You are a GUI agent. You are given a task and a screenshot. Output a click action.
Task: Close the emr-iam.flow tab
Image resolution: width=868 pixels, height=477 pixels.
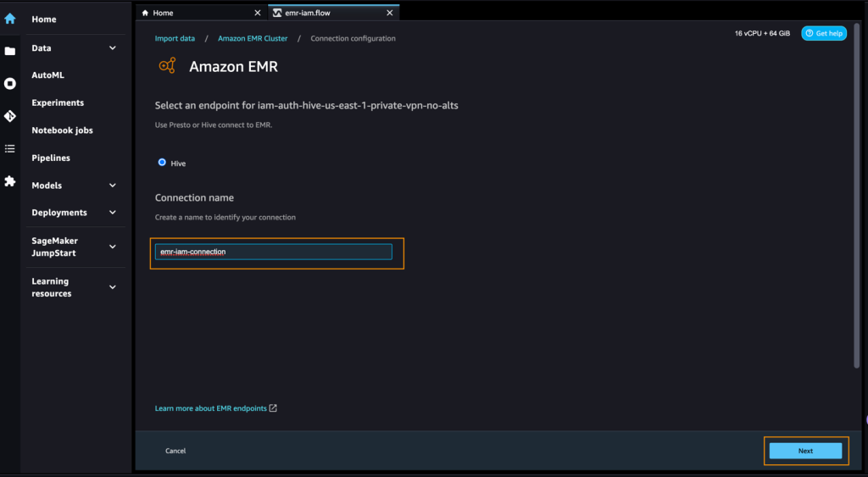390,13
